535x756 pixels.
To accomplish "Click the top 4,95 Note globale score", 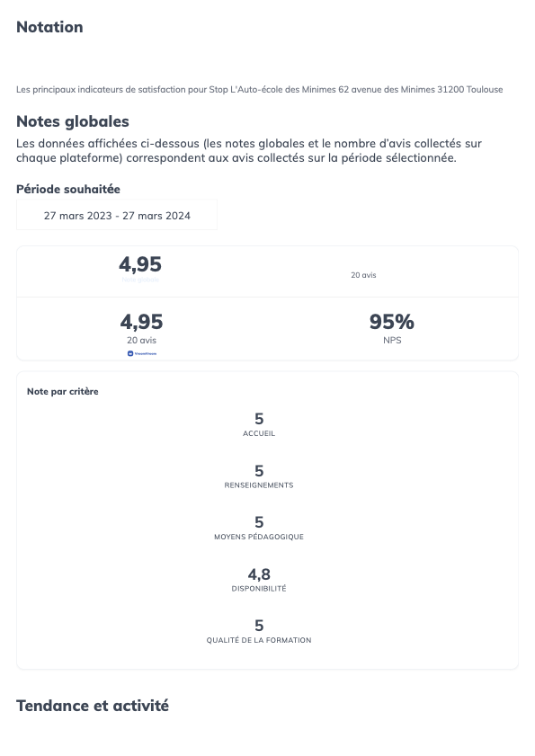I will coord(140,264).
